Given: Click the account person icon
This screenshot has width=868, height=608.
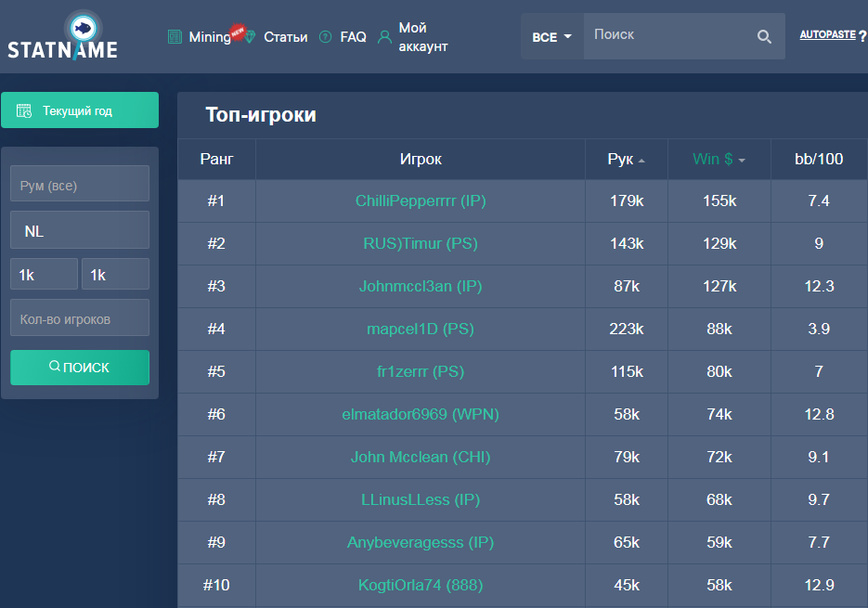Looking at the screenshot, I should pyautogui.click(x=384, y=37).
